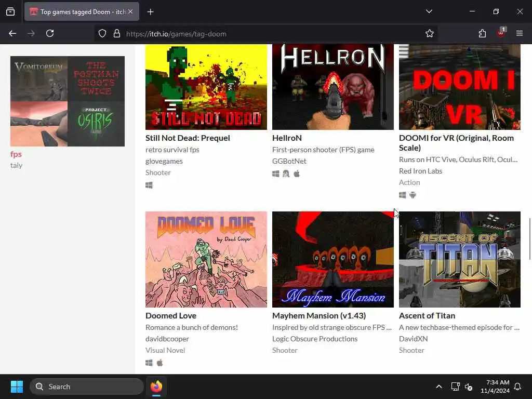Click the Visual Novel genre label
Screen dimensions: 532x399
pos(165,350)
